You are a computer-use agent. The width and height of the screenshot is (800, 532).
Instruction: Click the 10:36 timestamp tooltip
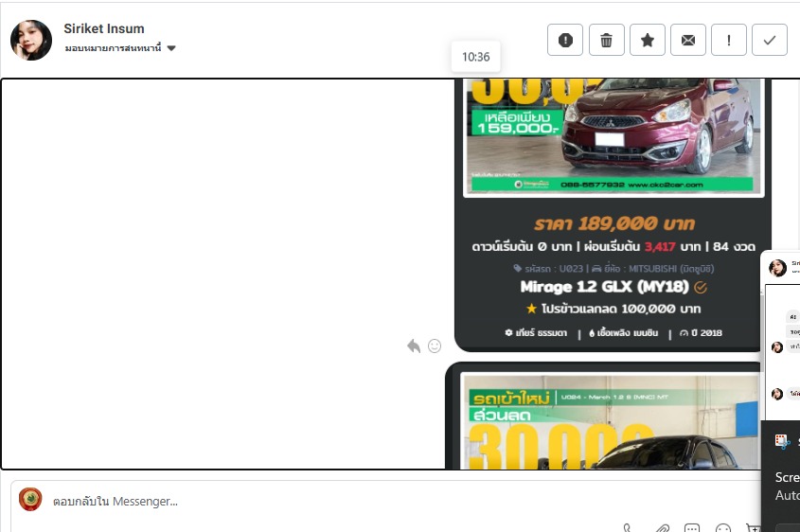(475, 57)
